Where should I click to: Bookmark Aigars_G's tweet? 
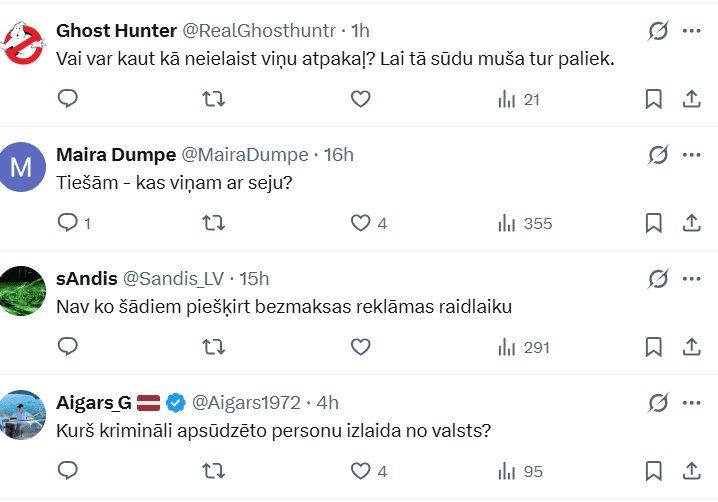653,471
